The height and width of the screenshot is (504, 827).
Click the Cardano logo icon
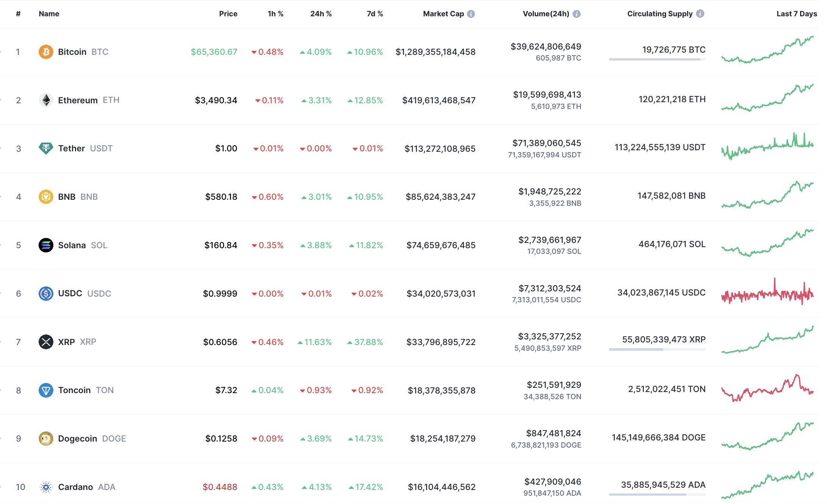[x=46, y=487]
